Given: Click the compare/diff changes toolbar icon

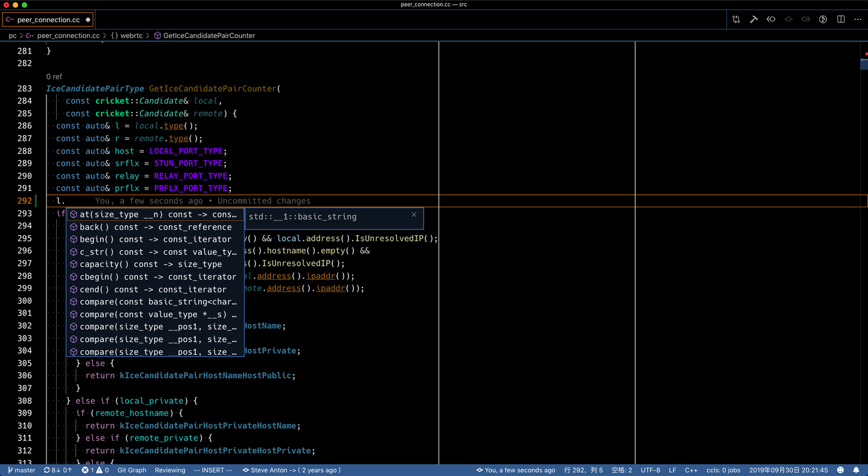Looking at the screenshot, I should coord(736,19).
